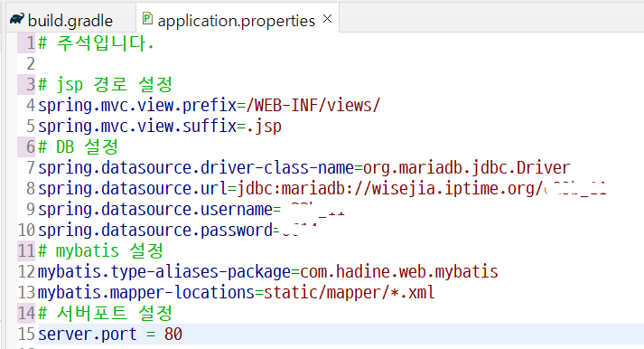Click 'mybatis.type-aliases-package' key
This screenshot has width=644, height=349.
(x=164, y=272)
